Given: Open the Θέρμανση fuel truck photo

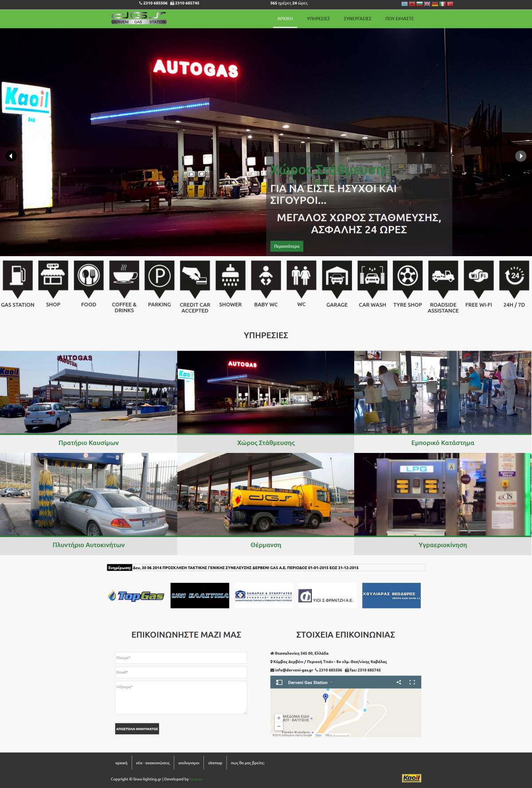Looking at the screenshot, I should [x=266, y=494].
